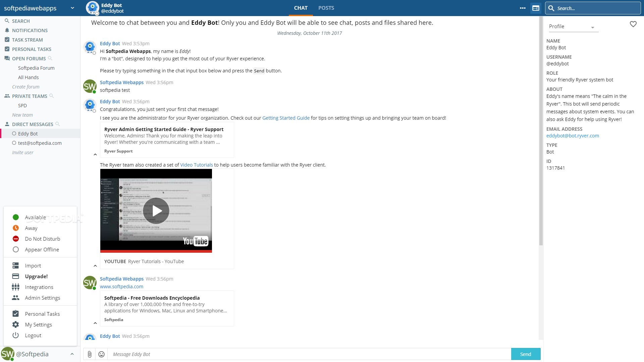Click the Admin Settings people icon
The height and width of the screenshot is (362, 644).
click(x=15, y=298)
